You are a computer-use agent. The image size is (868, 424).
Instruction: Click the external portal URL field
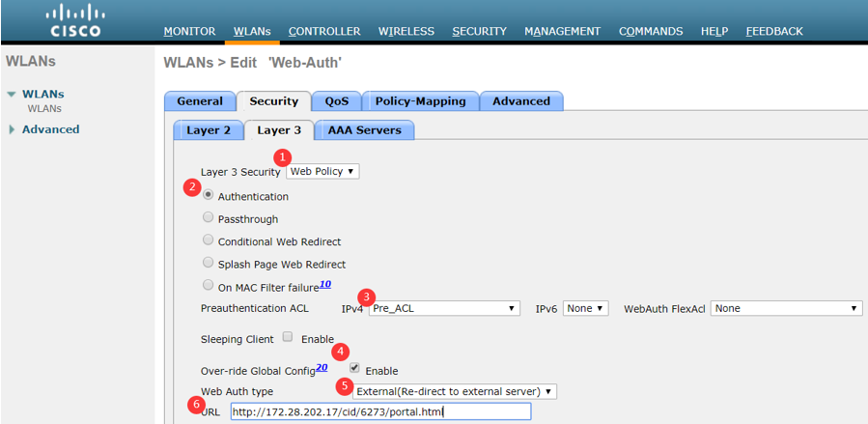380,412
